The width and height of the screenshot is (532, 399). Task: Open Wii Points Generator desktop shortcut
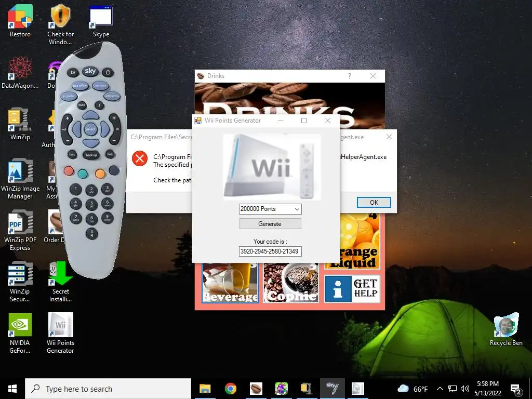tap(60, 334)
